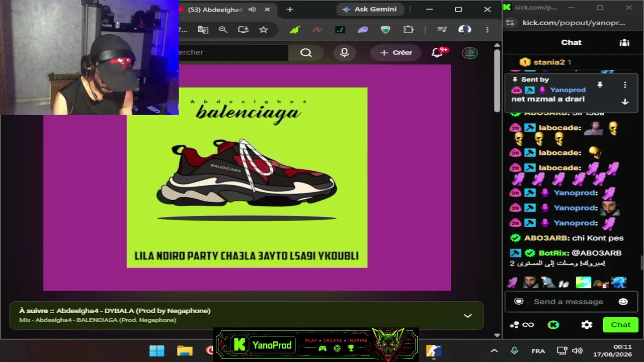Open the Windows Start menu
The image size is (644, 362).
156,350
